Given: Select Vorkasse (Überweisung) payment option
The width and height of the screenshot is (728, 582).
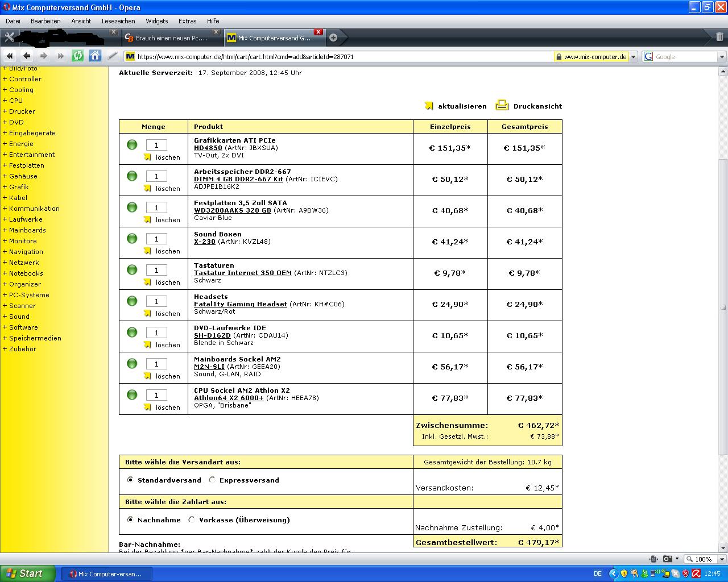Looking at the screenshot, I should click(192, 519).
